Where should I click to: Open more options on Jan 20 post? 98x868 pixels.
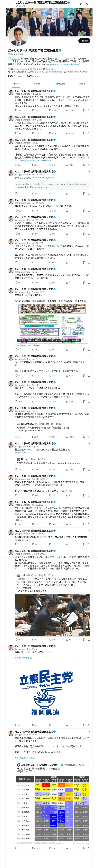(x=89, y=139)
